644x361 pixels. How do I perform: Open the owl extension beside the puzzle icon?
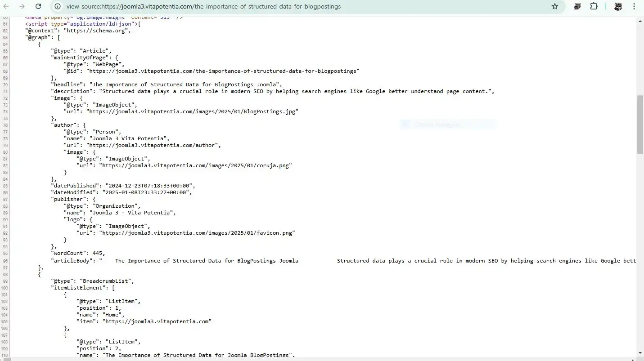(577, 6)
